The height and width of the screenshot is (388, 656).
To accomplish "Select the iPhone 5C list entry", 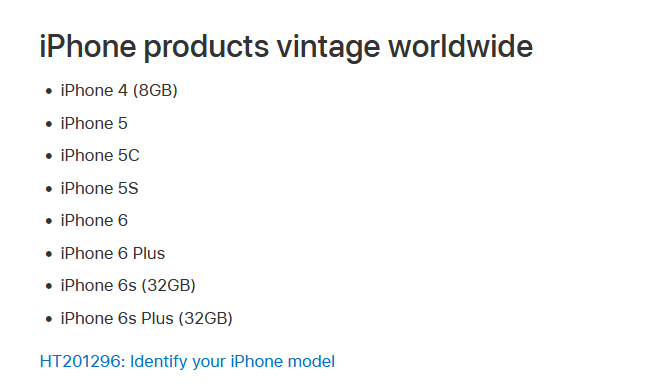I will click(x=100, y=156).
